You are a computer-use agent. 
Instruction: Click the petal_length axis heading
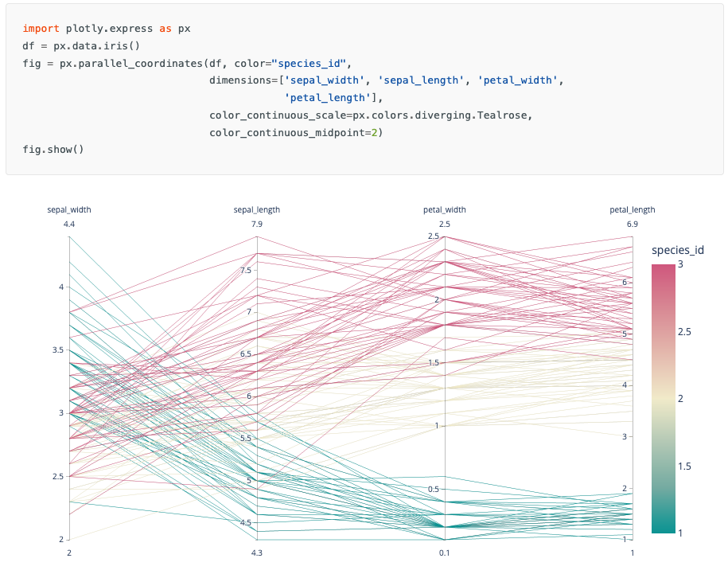click(x=632, y=210)
